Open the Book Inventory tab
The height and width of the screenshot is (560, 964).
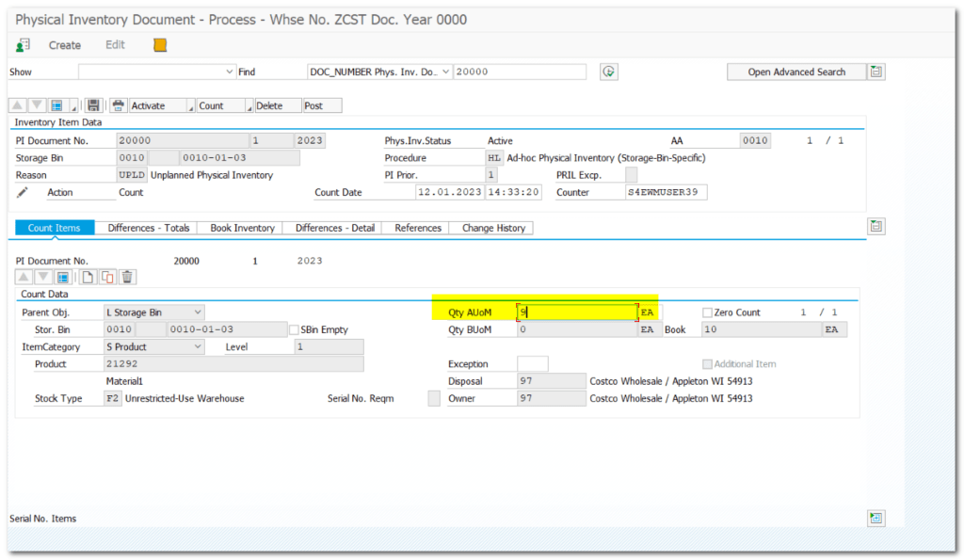(x=242, y=228)
